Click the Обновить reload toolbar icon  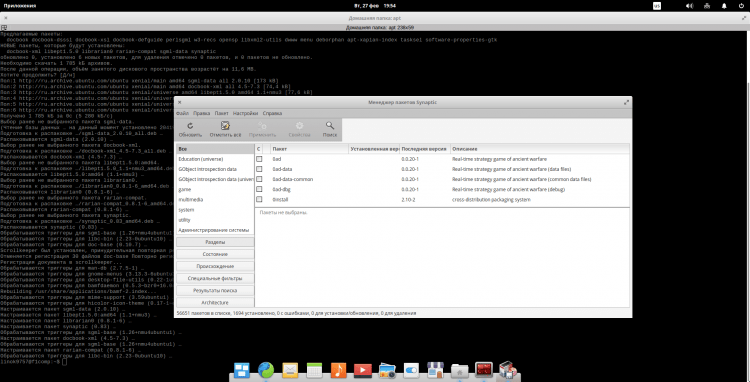coord(190,130)
